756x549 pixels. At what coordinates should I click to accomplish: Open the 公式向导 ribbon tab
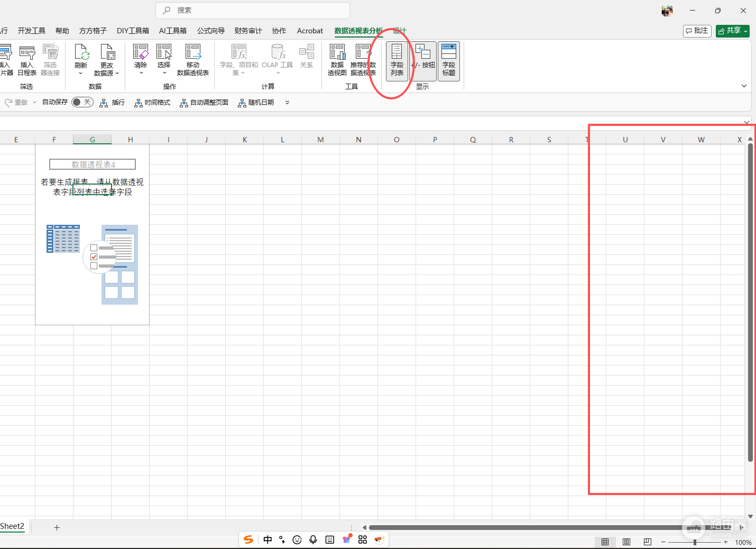pos(211,31)
